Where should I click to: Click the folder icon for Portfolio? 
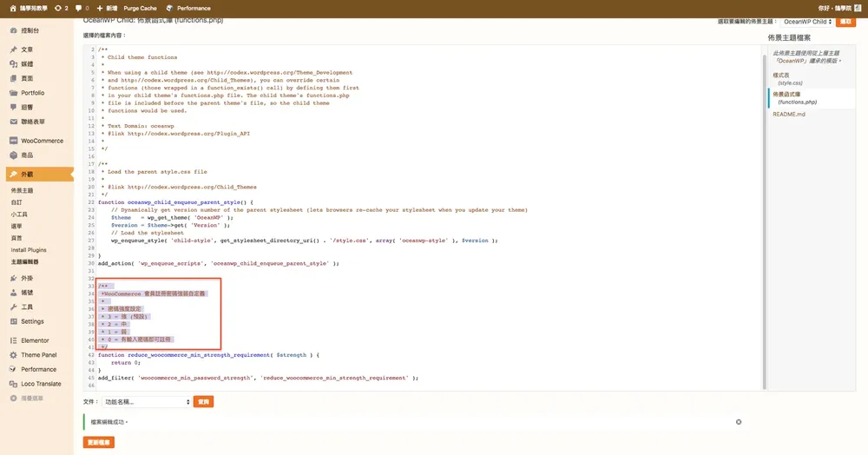(13, 93)
